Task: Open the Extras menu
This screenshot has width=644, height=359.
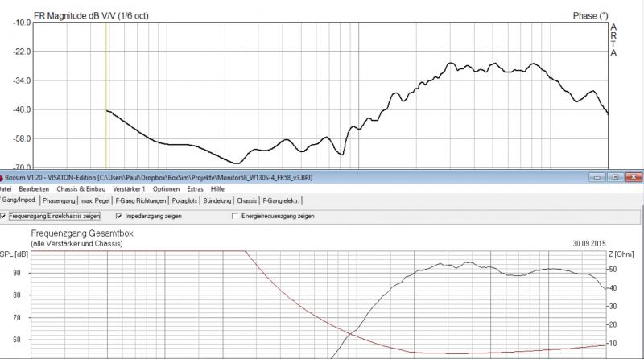Action: pyautogui.click(x=195, y=189)
